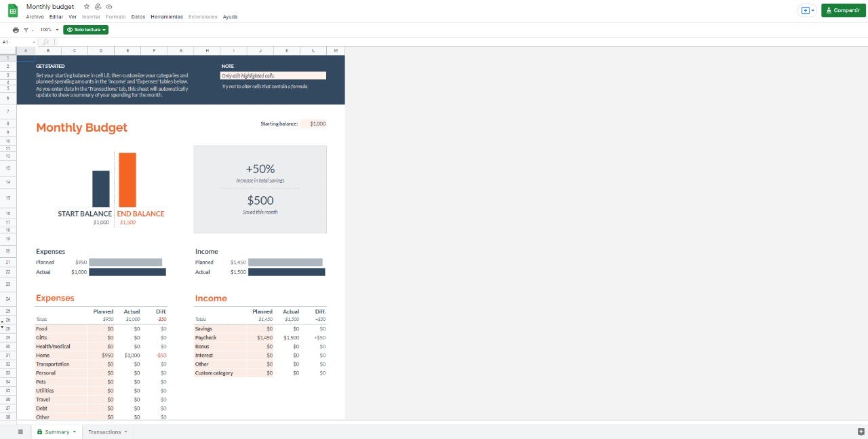The image size is (868, 439).
Task: Switch to the Transactions sheet tab
Action: pyautogui.click(x=104, y=432)
